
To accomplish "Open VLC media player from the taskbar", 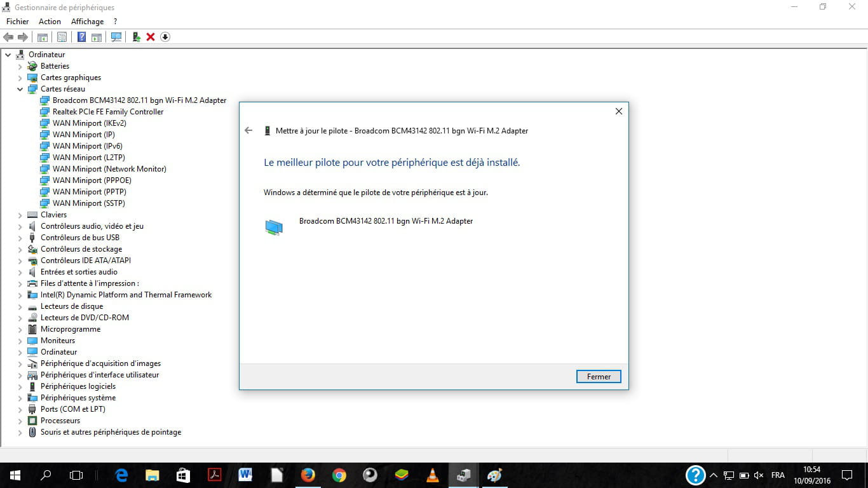I will [x=432, y=475].
